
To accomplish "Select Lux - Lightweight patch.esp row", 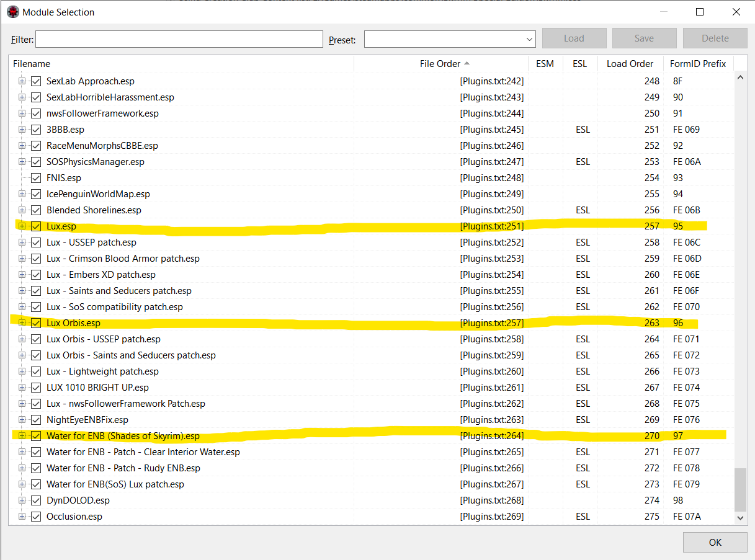I will point(372,371).
